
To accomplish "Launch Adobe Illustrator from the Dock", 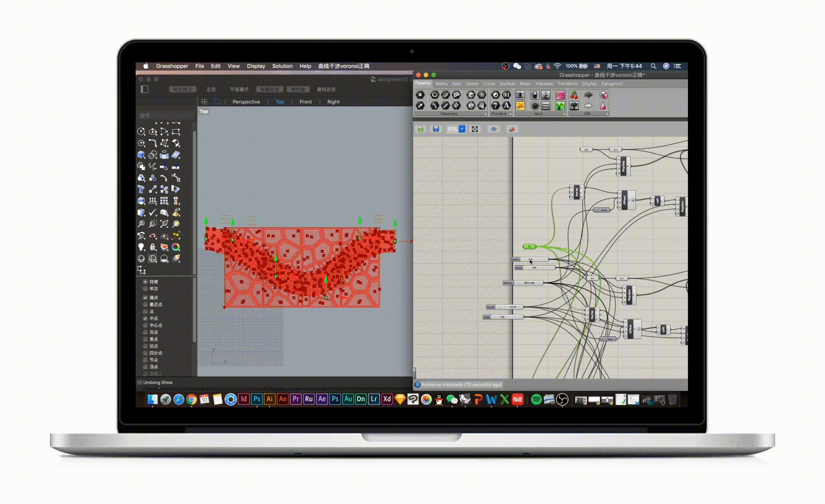I will 270,399.
